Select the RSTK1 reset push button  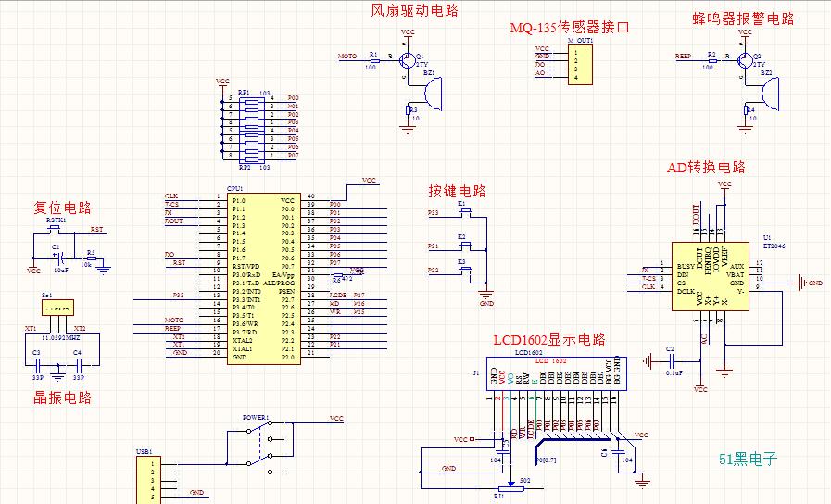[x=54, y=229]
